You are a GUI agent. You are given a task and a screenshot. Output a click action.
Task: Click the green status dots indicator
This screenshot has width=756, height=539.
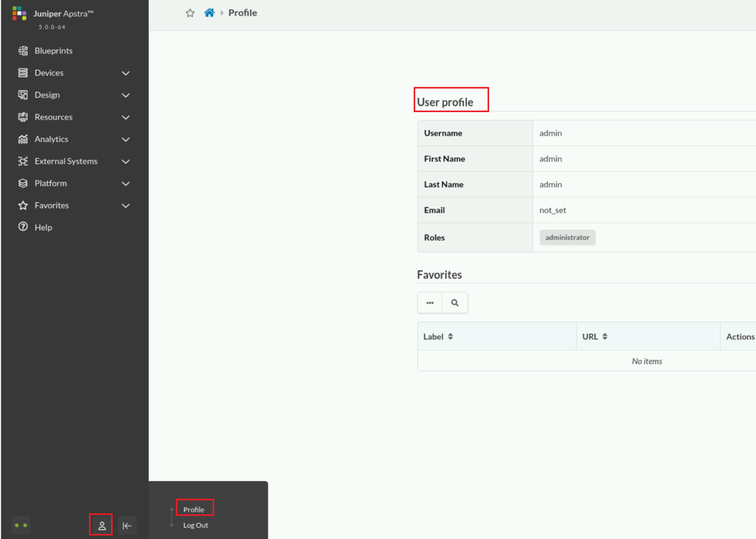pyautogui.click(x=21, y=526)
